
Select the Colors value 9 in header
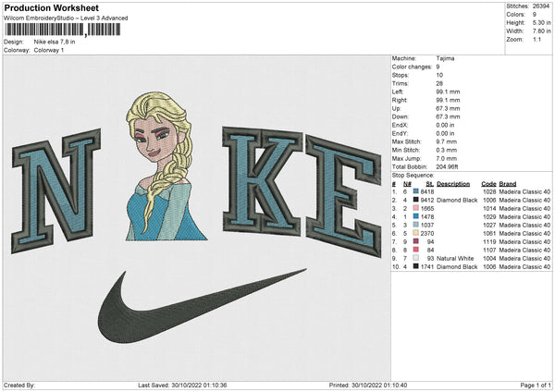pos(535,15)
